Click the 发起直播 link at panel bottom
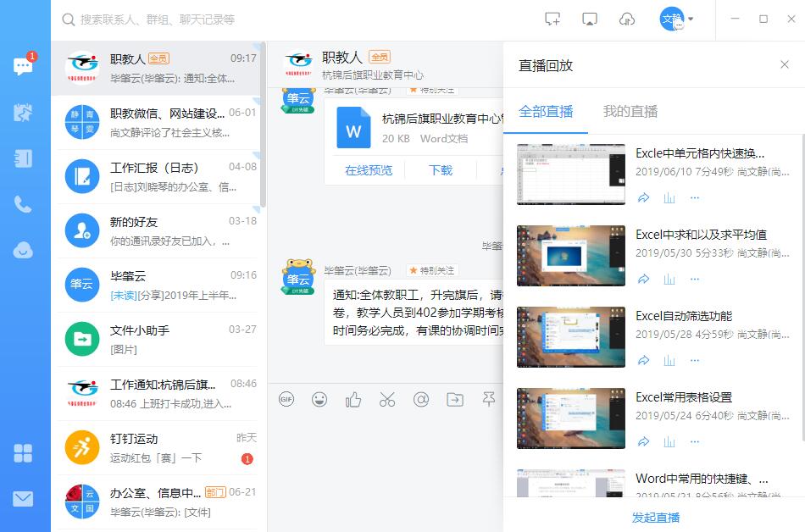This screenshot has height=532, width=805. pos(655,517)
